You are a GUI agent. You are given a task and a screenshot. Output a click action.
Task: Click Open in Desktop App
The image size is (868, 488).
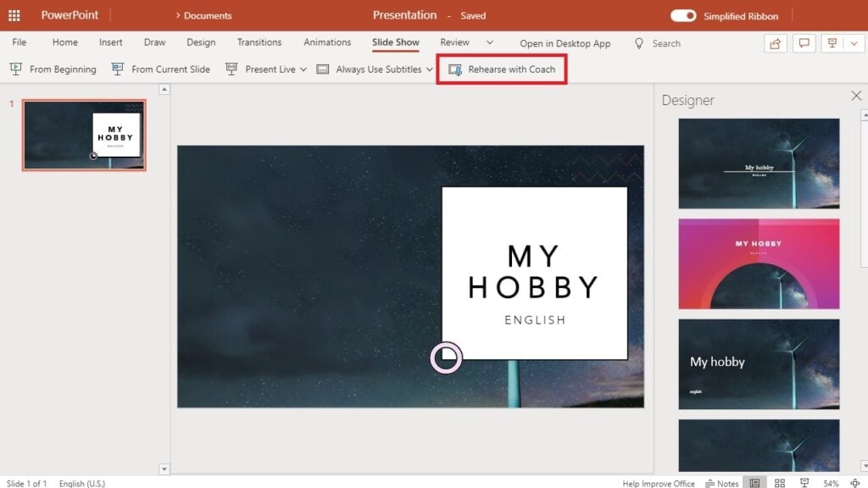click(565, 43)
